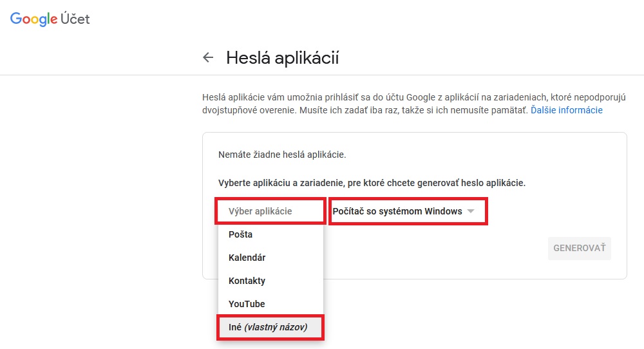Select Pošta from the app list
The width and height of the screenshot is (644, 349).
click(x=241, y=234)
